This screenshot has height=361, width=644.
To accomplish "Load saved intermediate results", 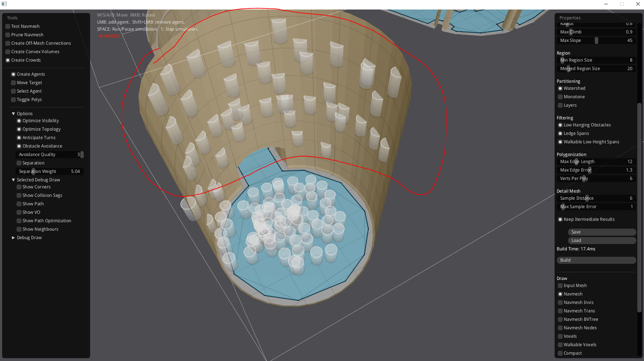I will tap(601, 240).
